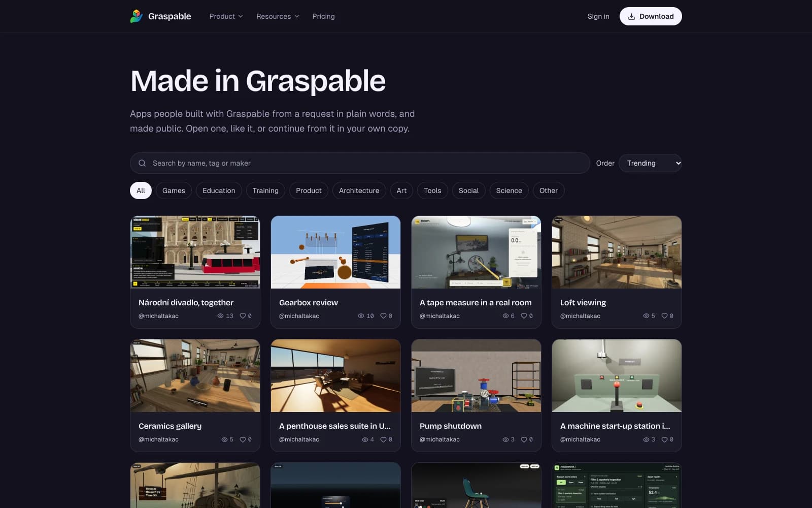Viewport: 812px width, 508px height.
Task: Click the views eye icon on Loft viewing
Action: point(646,316)
